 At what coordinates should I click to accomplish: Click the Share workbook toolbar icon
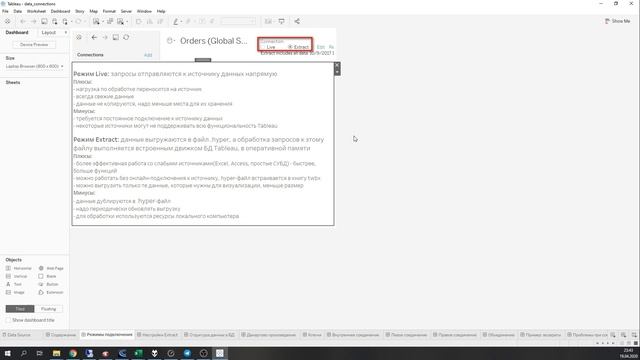tap(297, 21)
